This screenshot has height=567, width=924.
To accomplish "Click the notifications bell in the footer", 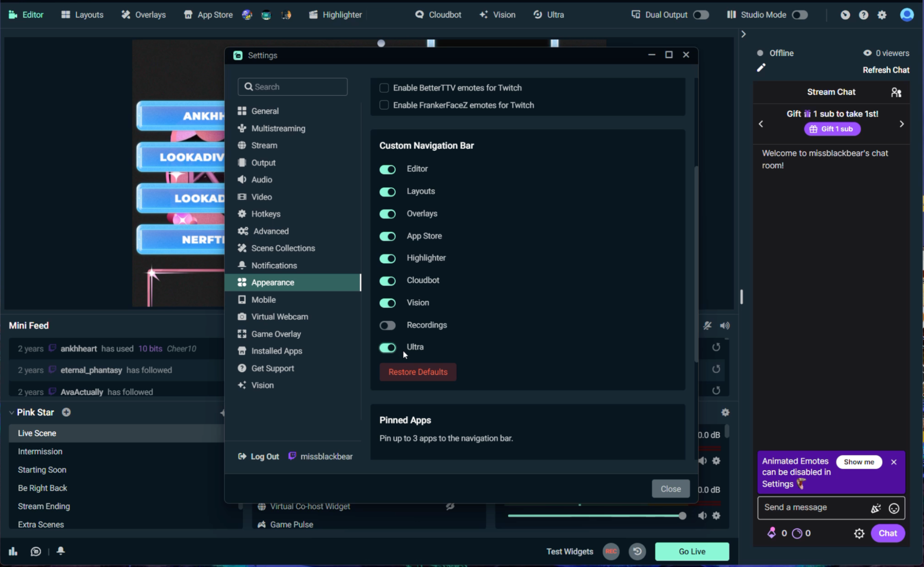I will (61, 551).
